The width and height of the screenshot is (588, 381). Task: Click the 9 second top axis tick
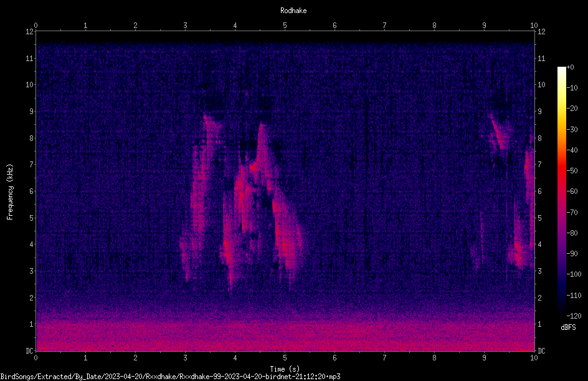(x=484, y=26)
